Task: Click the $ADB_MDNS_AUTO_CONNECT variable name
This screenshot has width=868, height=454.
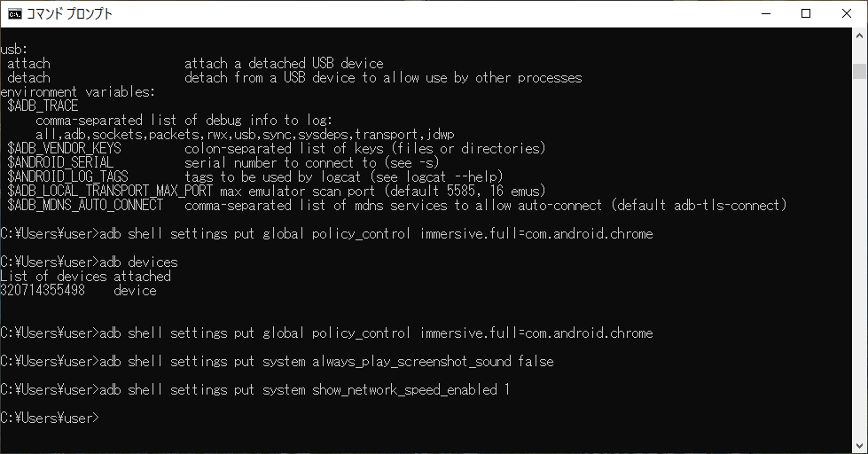Action: tap(85, 206)
